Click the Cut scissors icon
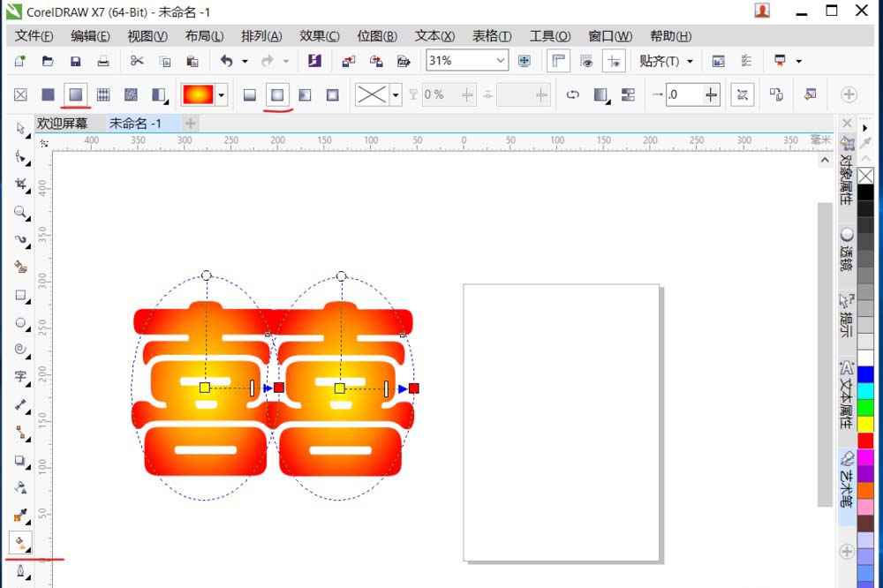This screenshot has height=588, width=883. (x=137, y=61)
